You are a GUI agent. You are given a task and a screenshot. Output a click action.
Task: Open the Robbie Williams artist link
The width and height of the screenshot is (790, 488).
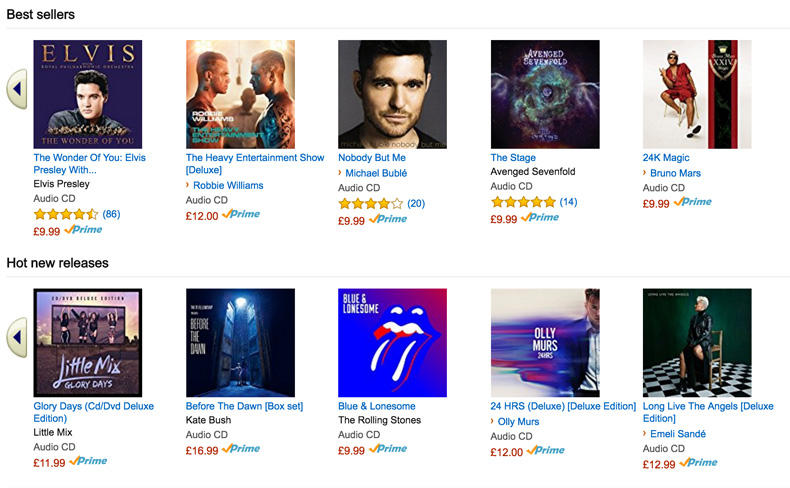coord(228,186)
